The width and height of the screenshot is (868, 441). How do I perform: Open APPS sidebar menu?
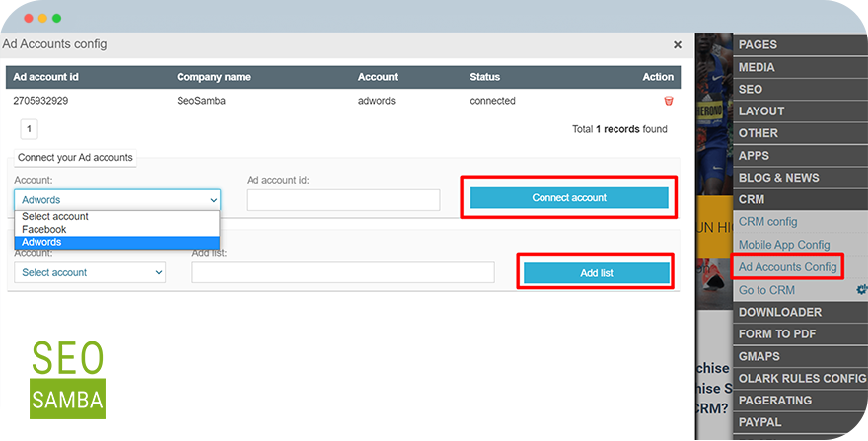pos(800,156)
